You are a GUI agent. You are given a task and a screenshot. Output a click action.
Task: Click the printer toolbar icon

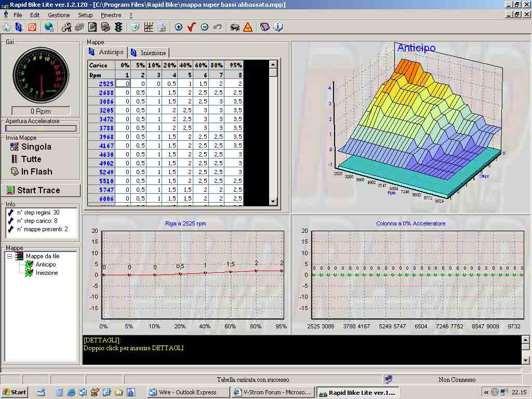[x=162, y=27]
